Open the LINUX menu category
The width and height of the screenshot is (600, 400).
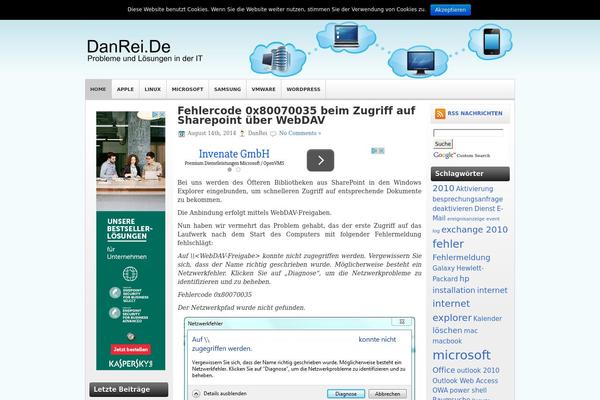[x=153, y=89]
